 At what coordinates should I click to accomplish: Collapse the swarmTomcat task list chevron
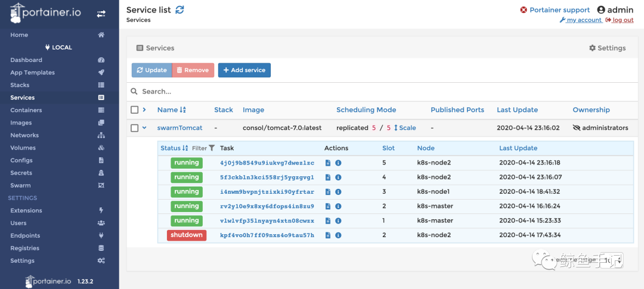tap(144, 128)
